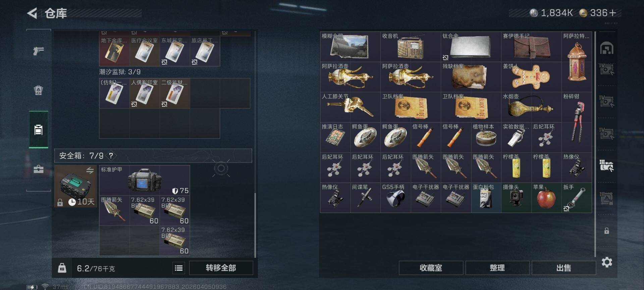Open settings gear near warehouse grid

point(607,262)
